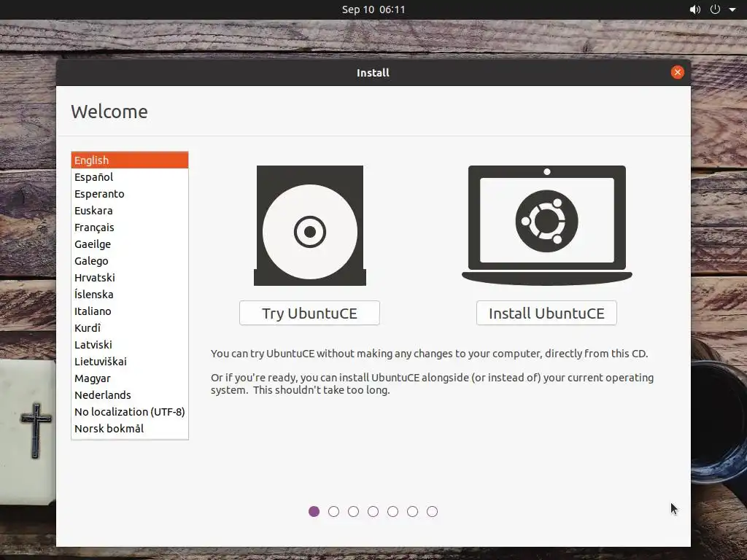Expand the system menu arrow in top bar
Screen dimensions: 747x560
(732, 9)
